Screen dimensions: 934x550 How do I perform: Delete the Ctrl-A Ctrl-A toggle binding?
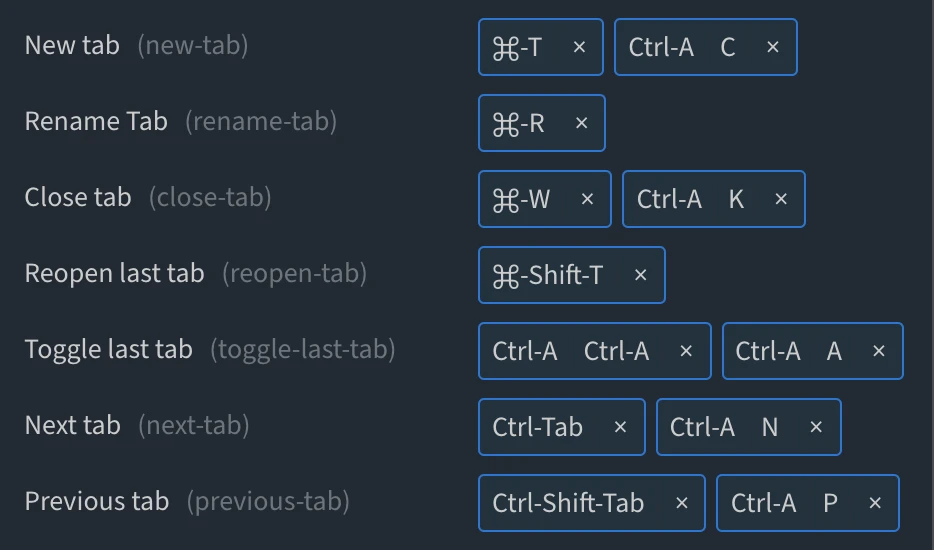point(686,351)
